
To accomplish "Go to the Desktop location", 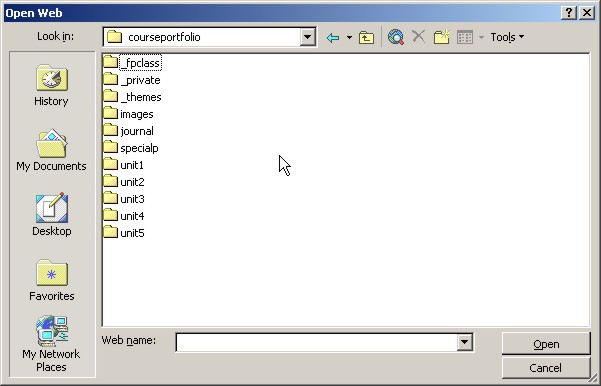I will click(51, 215).
